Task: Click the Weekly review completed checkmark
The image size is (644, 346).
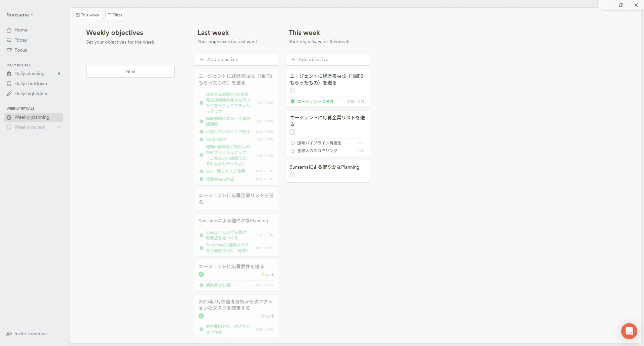Action: pos(59,127)
